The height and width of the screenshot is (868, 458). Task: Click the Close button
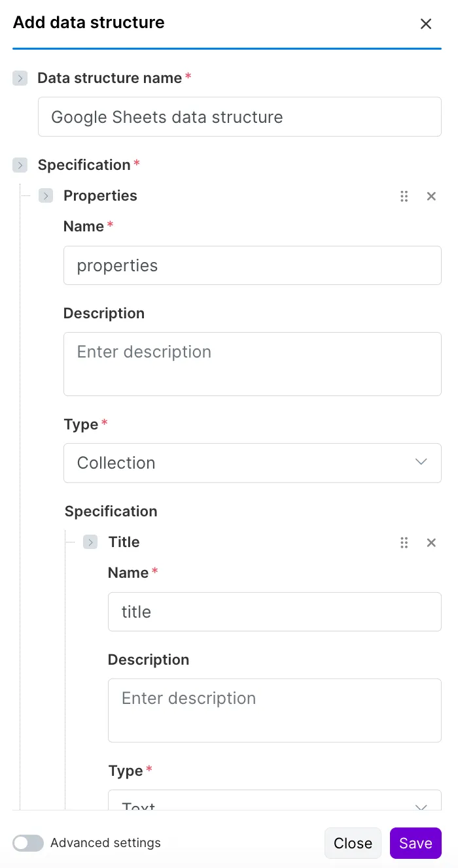click(353, 843)
